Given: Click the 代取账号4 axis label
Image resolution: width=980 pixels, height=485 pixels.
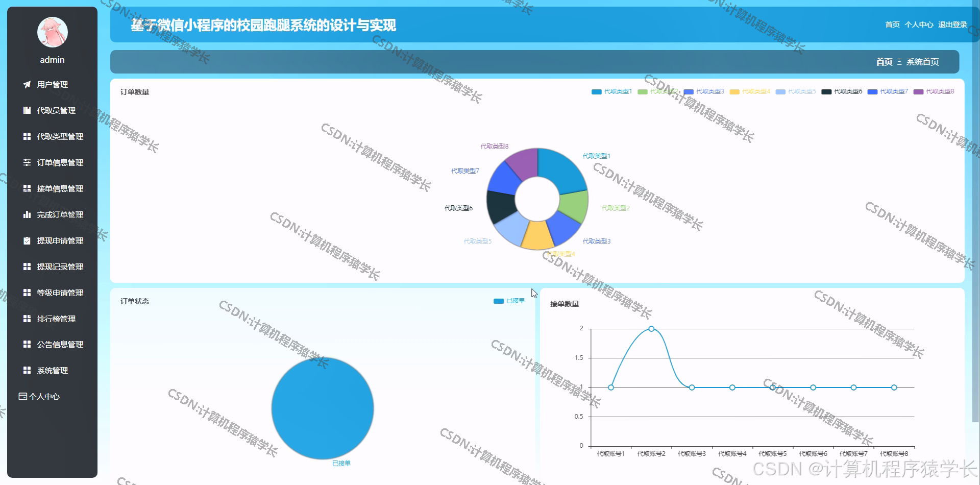Looking at the screenshot, I should 732,453.
